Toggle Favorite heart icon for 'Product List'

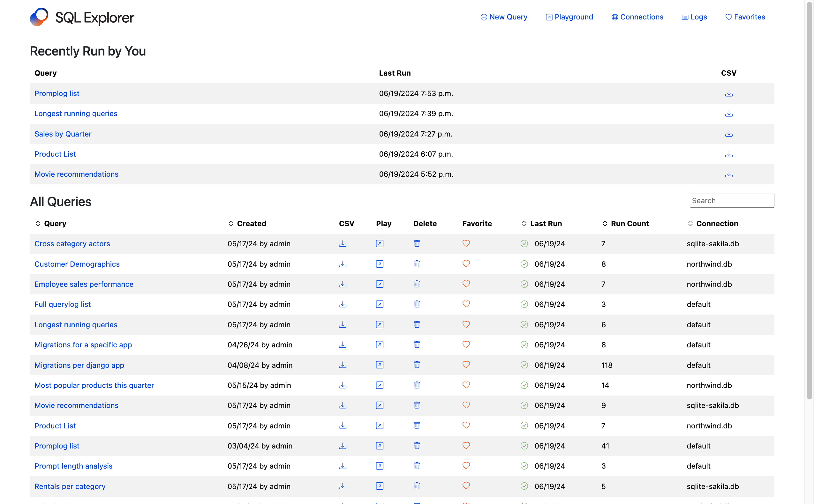pos(466,426)
